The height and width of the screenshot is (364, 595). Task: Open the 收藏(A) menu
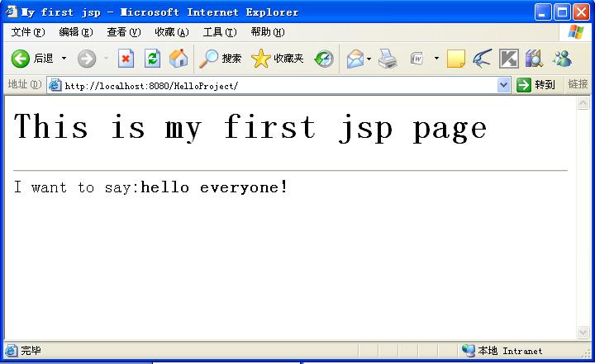coord(172,32)
